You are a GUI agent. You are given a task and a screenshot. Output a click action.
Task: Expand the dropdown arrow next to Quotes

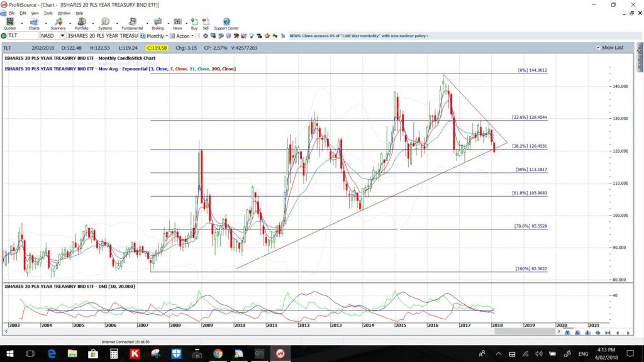coord(22,23)
